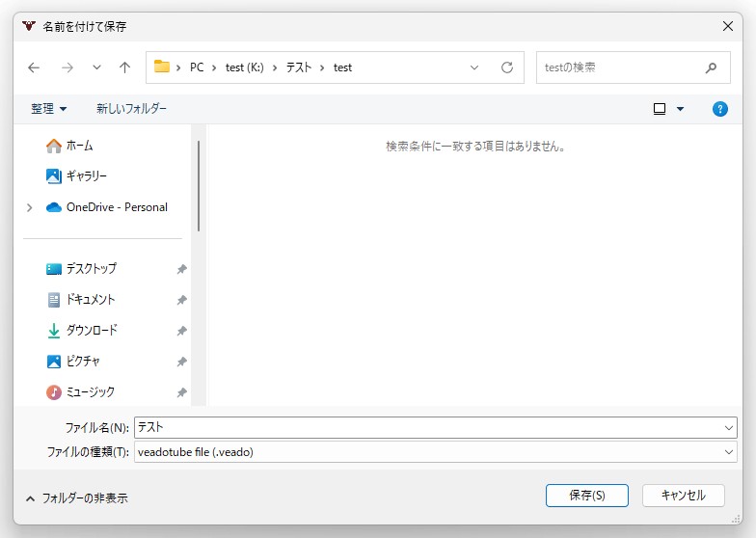The image size is (756, 538).
Task: Open the ホーム folder in sidebar
Action: [79, 146]
